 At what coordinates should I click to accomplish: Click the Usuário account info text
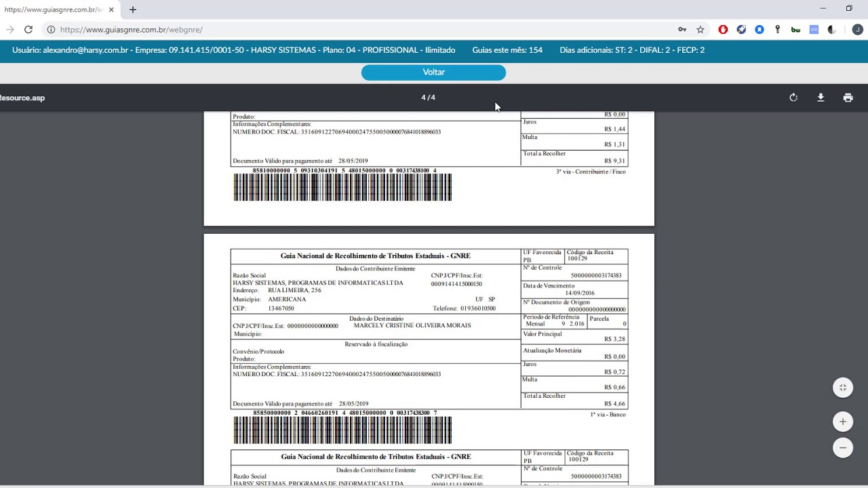pos(233,50)
